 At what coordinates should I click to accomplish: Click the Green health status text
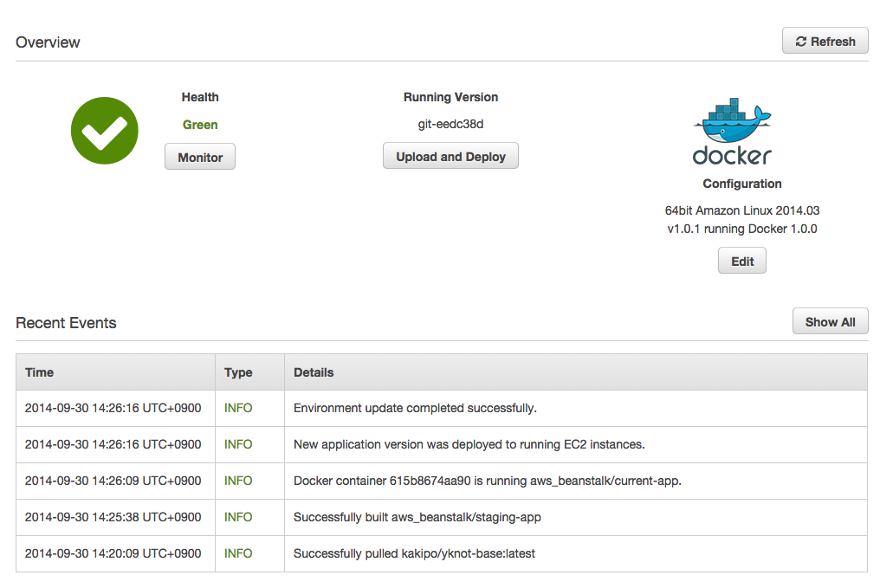point(199,125)
